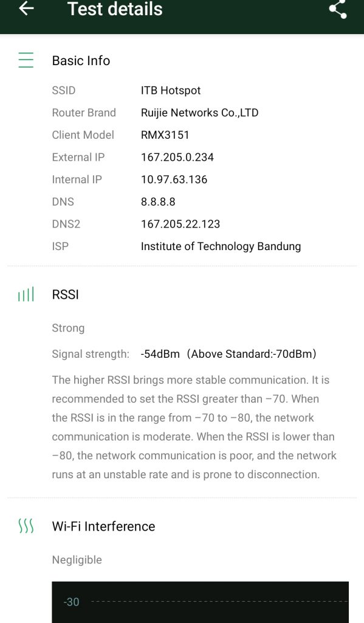Image resolution: width=364 pixels, height=623 pixels.
Task: Tap the RSSI signal bars icon
Action: [x=26, y=294]
